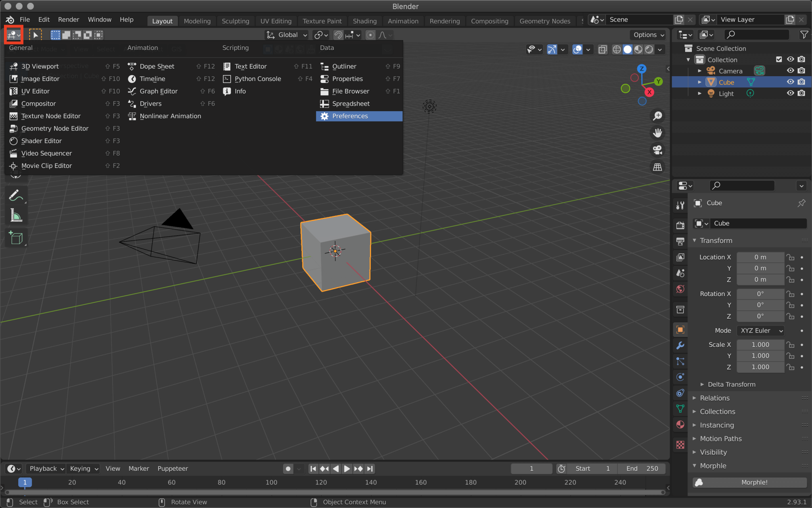Open the Preferences entry from the editor menu
The width and height of the screenshot is (812, 508).
click(x=349, y=116)
